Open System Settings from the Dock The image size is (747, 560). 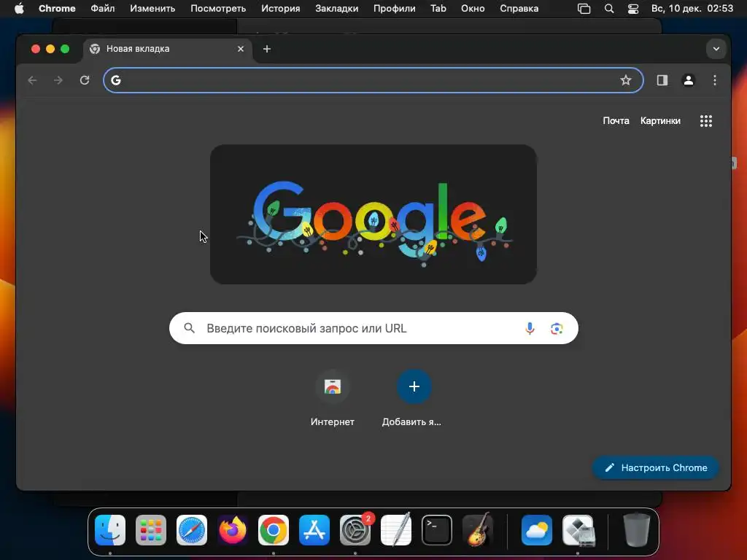(x=355, y=530)
